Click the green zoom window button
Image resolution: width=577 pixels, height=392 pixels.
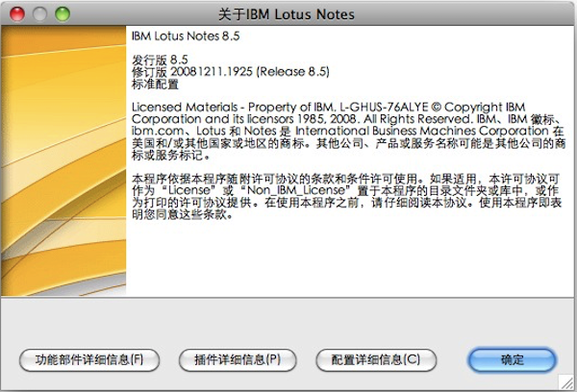[x=63, y=14]
